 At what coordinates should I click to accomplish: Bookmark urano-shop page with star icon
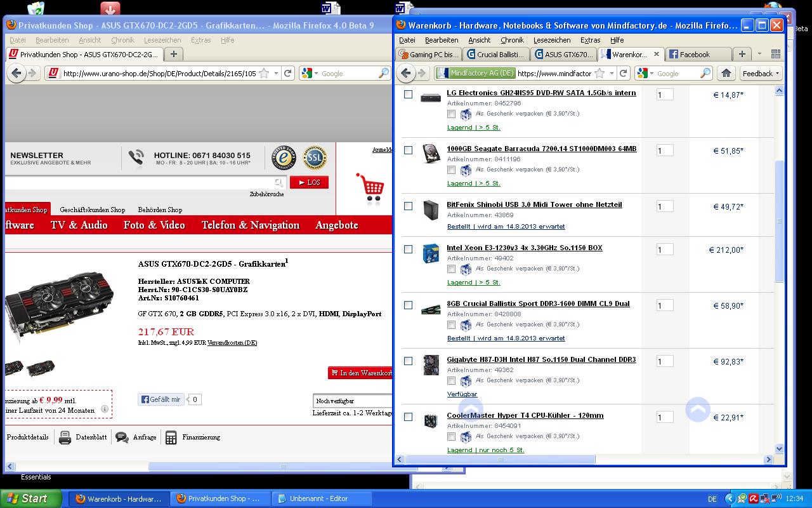264,74
